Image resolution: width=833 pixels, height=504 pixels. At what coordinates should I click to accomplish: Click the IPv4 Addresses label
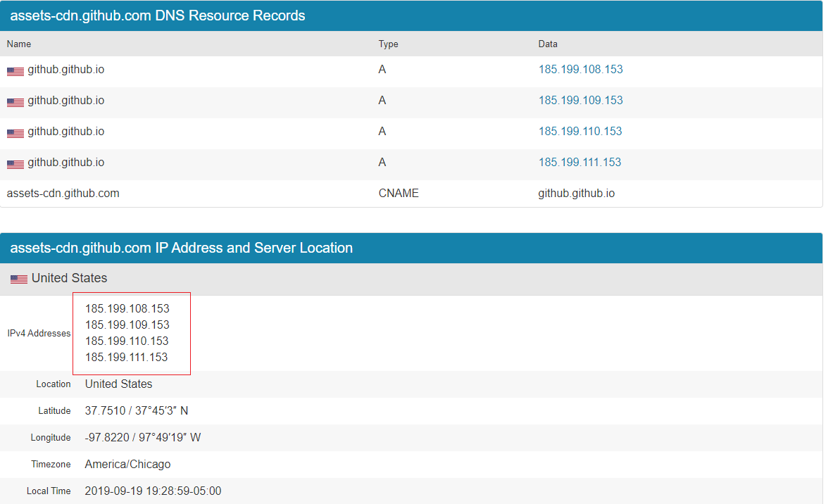tap(39, 334)
